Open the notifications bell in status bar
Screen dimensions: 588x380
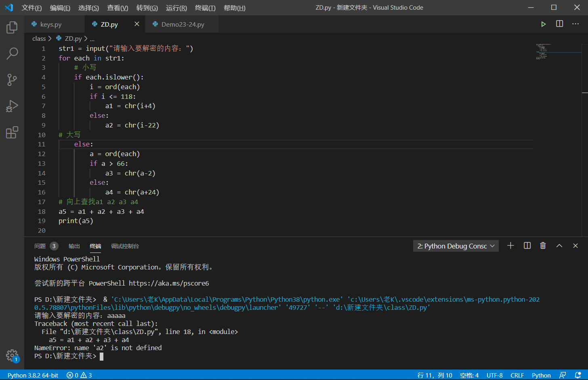click(x=578, y=375)
